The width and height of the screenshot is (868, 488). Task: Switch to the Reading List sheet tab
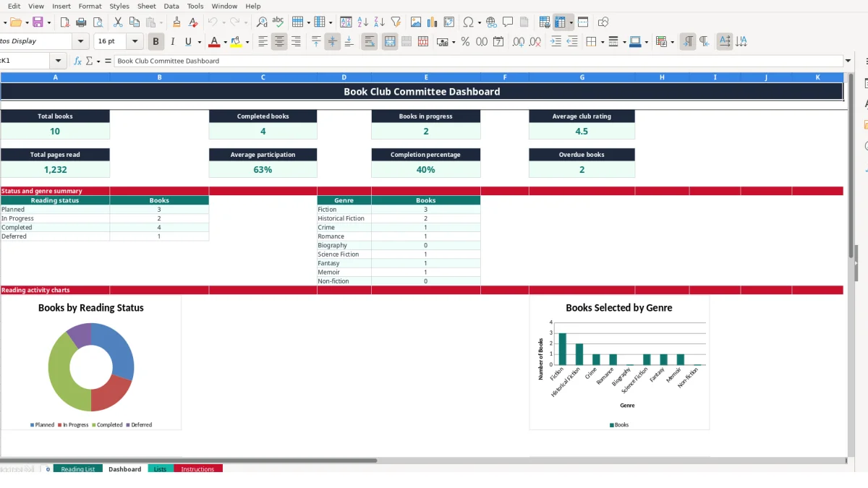point(77,469)
